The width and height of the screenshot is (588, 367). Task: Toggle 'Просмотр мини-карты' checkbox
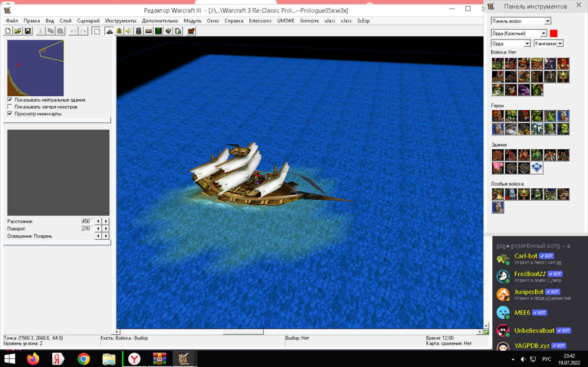pos(10,114)
